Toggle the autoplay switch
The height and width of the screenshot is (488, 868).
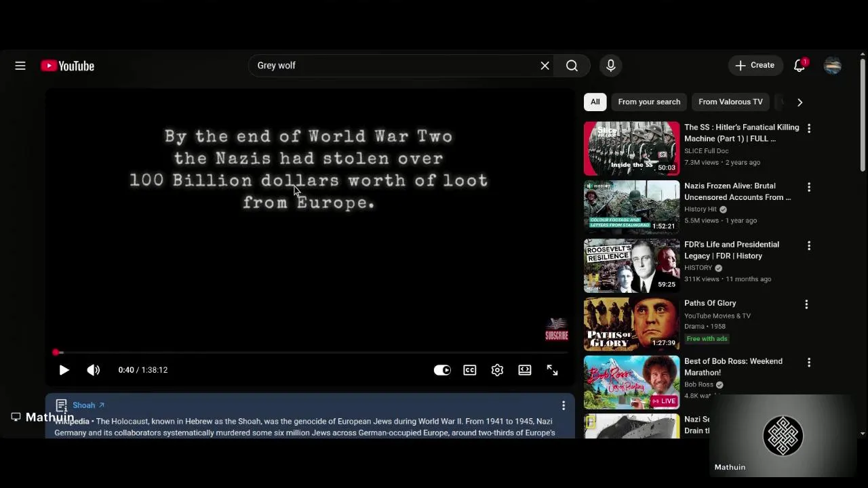442,370
